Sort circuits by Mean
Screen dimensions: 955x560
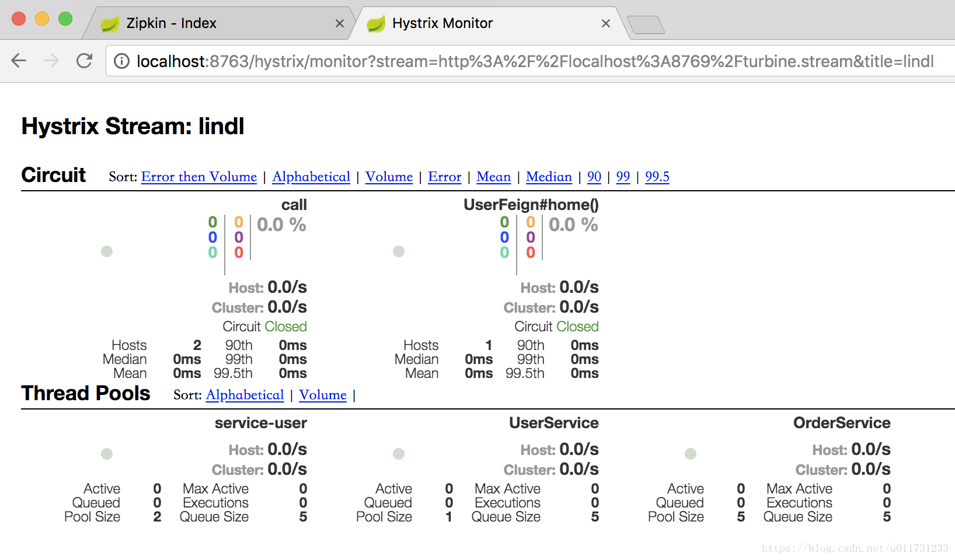[x=493, y=177]
